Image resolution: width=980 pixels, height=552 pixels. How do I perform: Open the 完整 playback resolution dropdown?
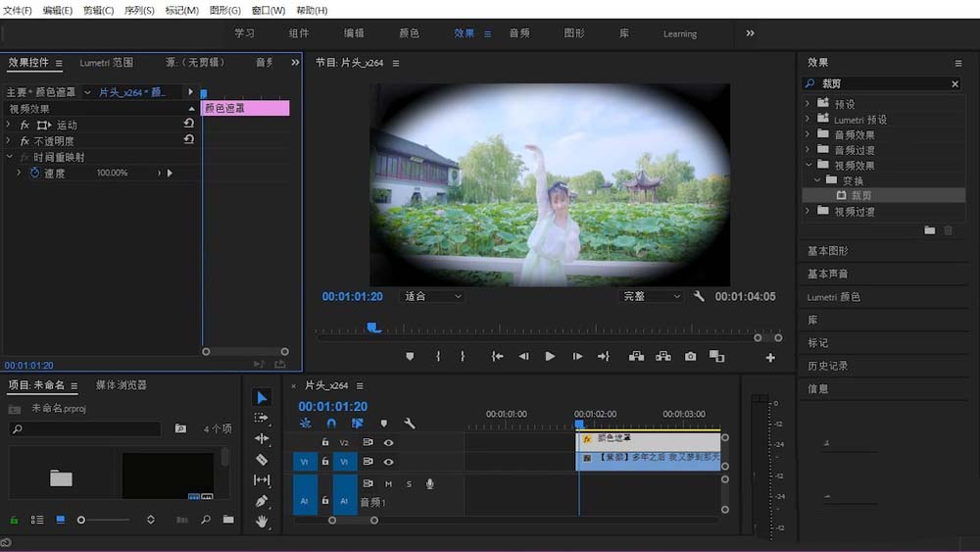(x=652, y=296)
